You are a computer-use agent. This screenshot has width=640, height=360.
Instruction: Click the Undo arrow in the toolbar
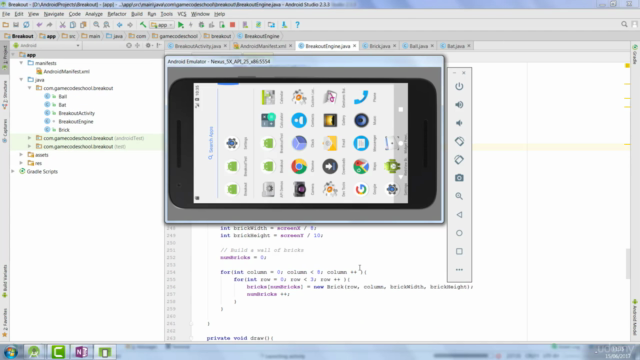[39, 25]
